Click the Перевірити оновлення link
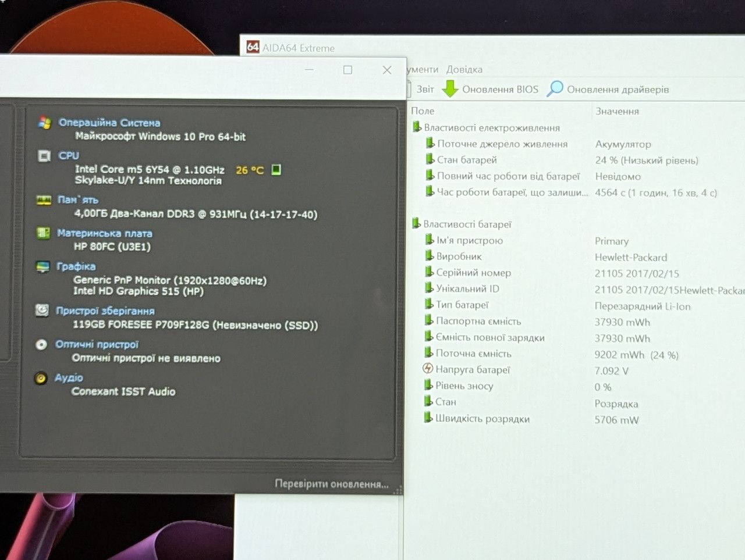 coord(332,484)
